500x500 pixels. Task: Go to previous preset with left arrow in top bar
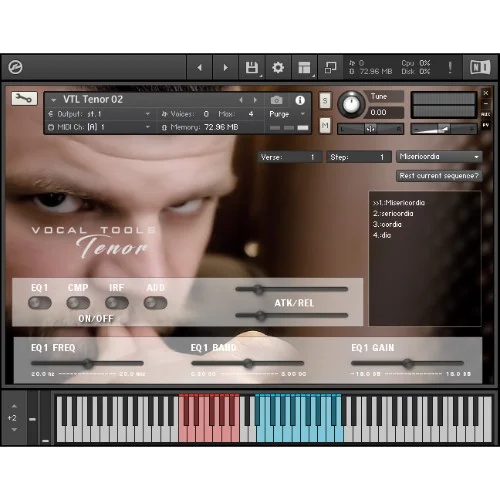click(199, 68)
